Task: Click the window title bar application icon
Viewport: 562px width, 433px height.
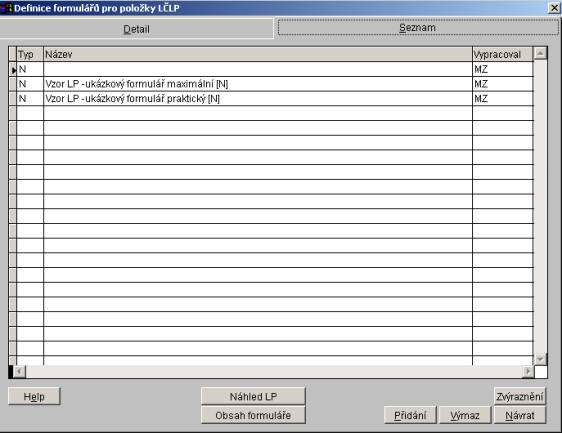Action: point(6,8)
